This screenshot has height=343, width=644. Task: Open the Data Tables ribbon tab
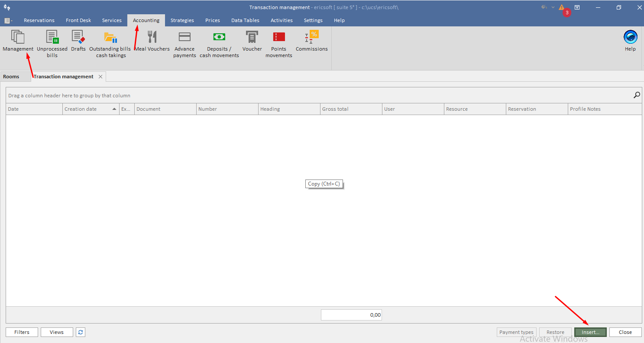pos(245,20)
